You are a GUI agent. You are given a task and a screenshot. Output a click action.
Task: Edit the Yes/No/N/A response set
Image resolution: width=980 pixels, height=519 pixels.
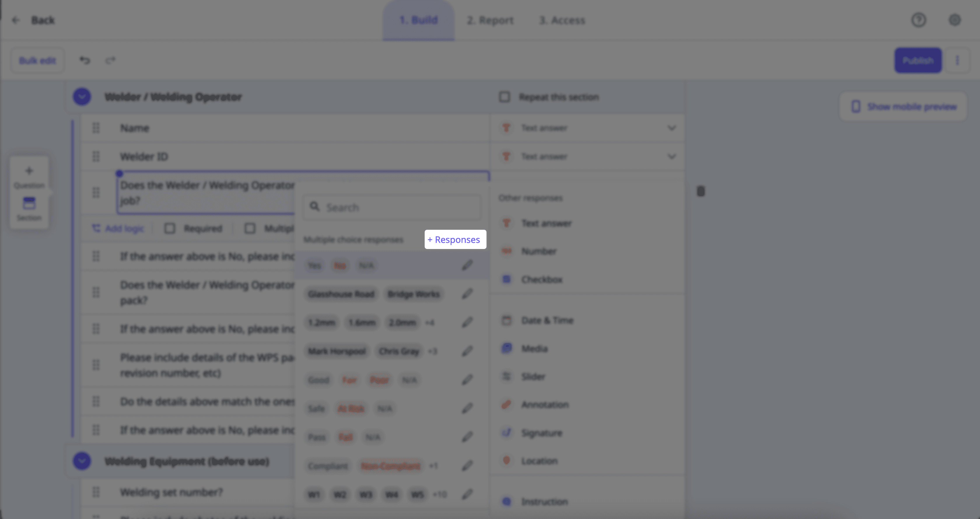tap(467, 265)
